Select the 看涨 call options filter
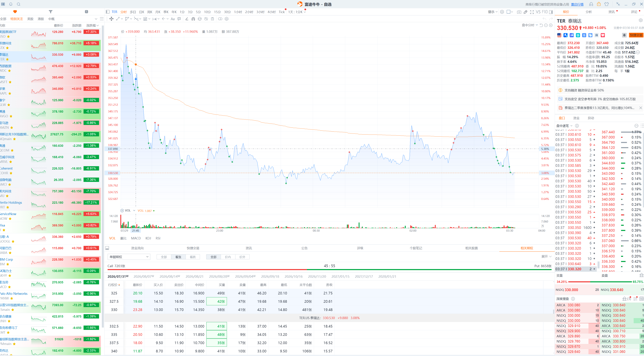Image resolution: width=644 pixels, height=356 pixels. 178,257
